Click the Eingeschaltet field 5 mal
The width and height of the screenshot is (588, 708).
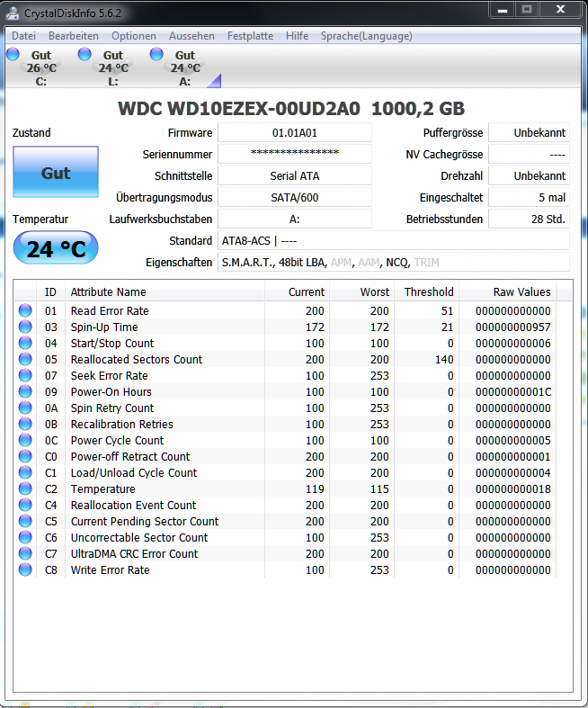[x=529, y=197]
